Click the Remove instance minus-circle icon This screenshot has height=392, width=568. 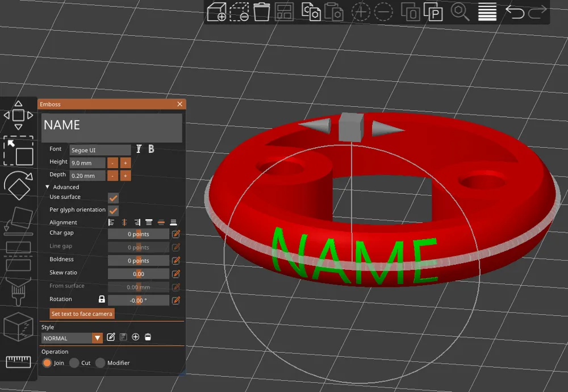pyautogui.click(x=383, y=11)
